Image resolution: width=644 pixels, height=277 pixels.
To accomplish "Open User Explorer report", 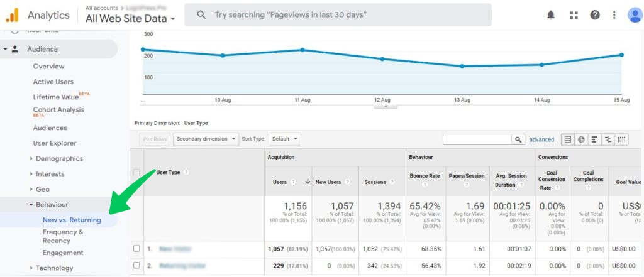I will (55, 143).
